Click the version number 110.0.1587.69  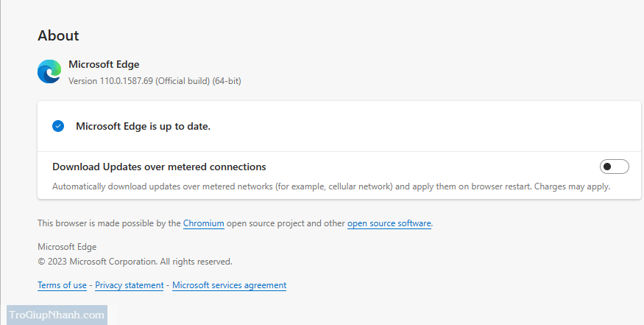point(126,80)
